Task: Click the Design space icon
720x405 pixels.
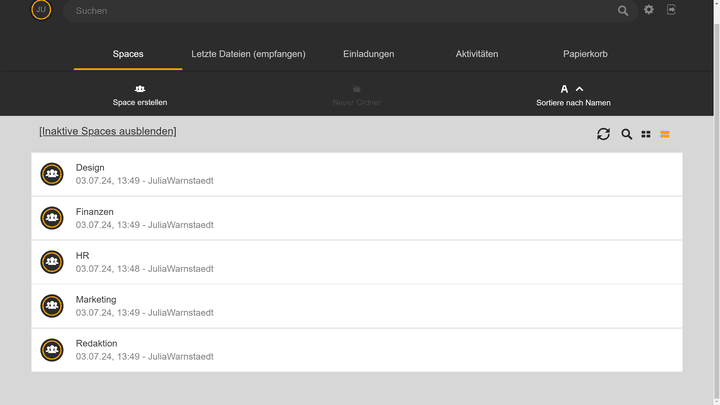Action: click(52, 174)
